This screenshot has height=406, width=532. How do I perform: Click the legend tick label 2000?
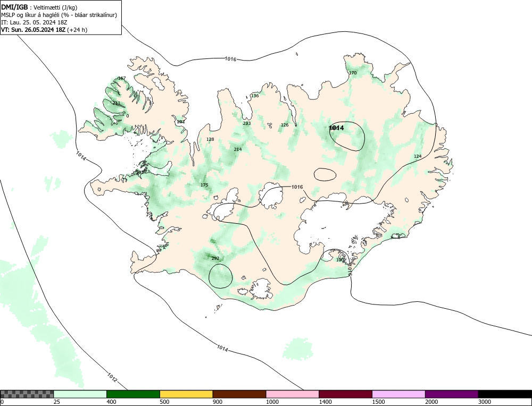point(431,402)
